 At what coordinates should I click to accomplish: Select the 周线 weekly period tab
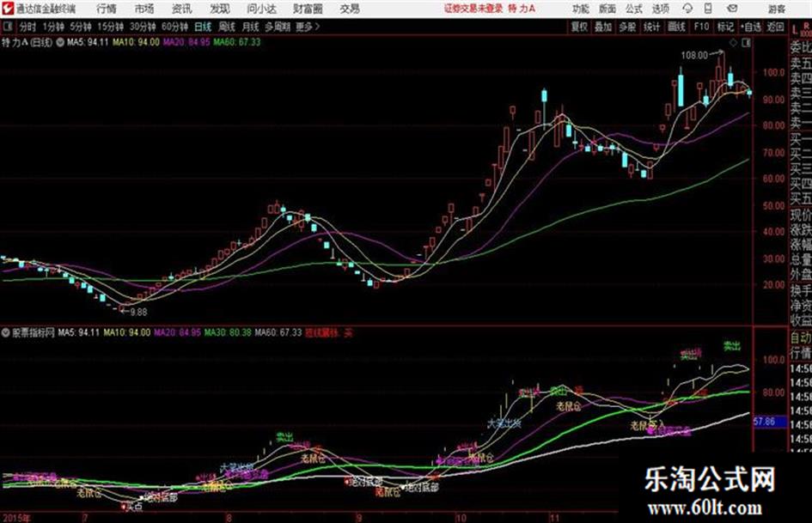point(227,27)
